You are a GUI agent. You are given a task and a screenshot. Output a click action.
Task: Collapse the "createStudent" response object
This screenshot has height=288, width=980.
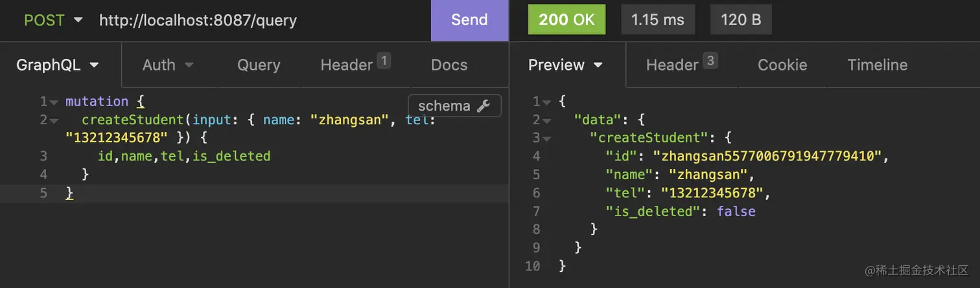547,138
